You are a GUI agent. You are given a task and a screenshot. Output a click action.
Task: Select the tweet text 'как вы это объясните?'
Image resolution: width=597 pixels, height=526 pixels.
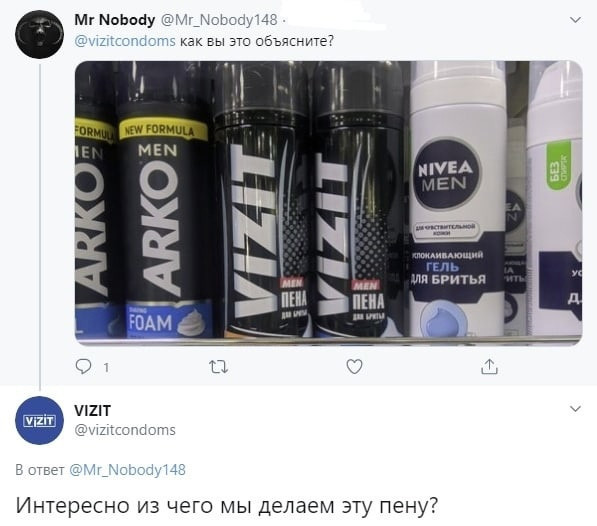257,41
